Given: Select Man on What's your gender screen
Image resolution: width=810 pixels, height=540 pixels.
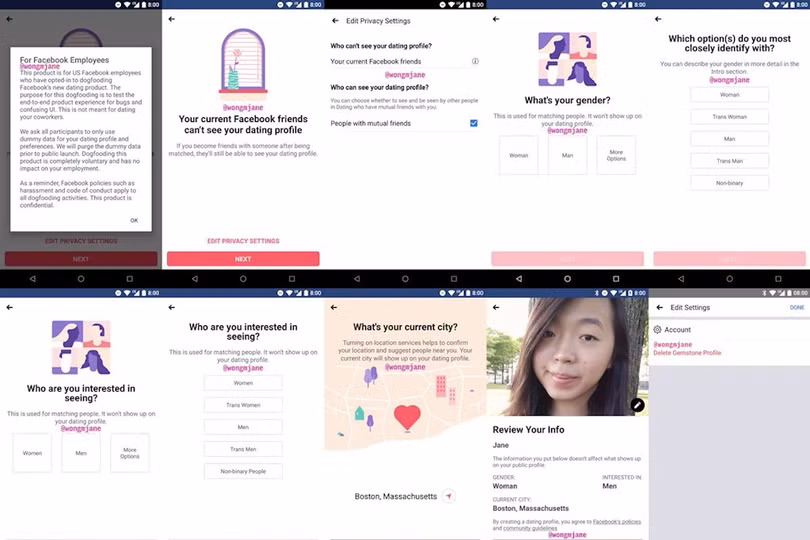Looking at the screenshot, I should (567, 155).
